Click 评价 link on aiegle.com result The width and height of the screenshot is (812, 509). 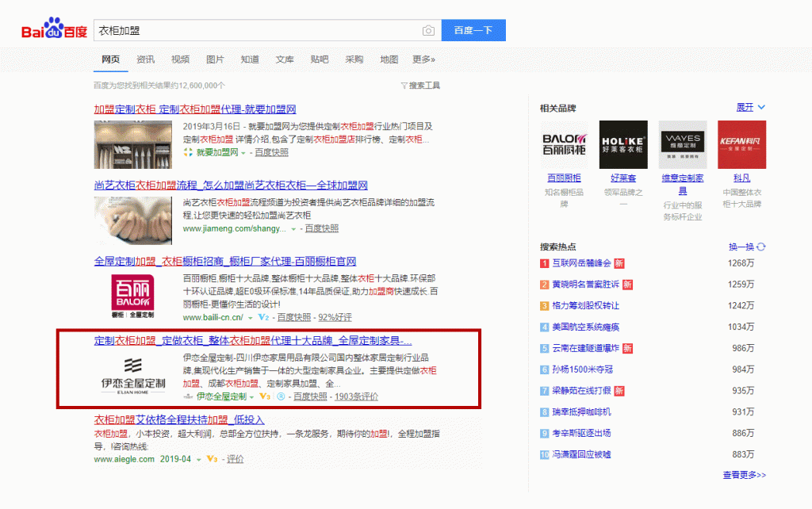click(235, 459)
